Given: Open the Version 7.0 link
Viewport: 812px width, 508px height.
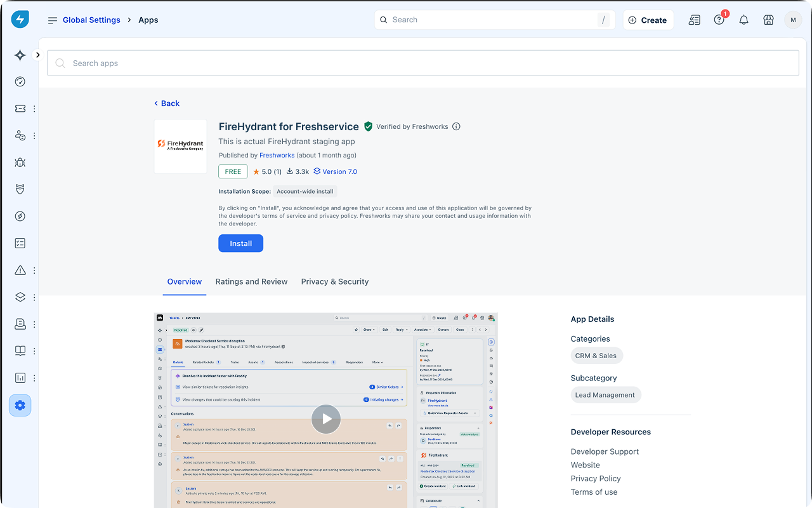Looking at the screenshot, I should [335, 171].
